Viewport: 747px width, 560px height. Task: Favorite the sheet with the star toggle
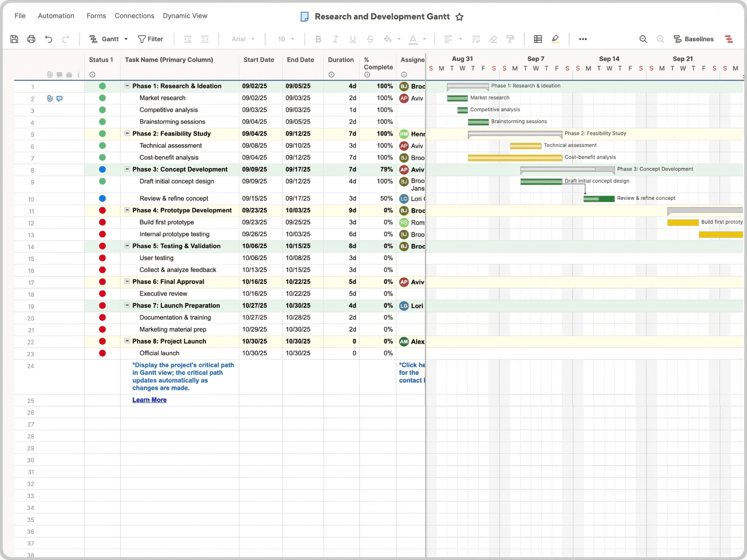tap(460, 17)
